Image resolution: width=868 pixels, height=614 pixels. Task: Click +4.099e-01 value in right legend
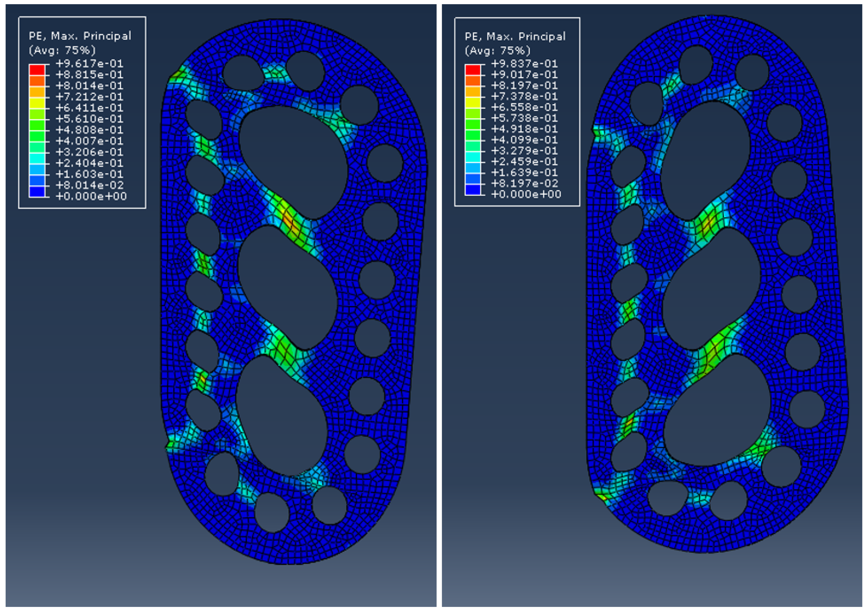[x=525, y=140]
